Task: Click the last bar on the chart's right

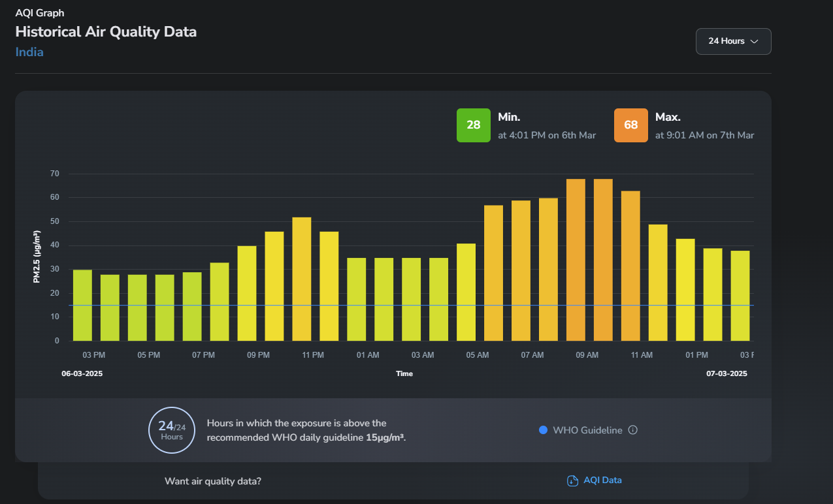Action: pyautogui.click(x=740, y=296)
